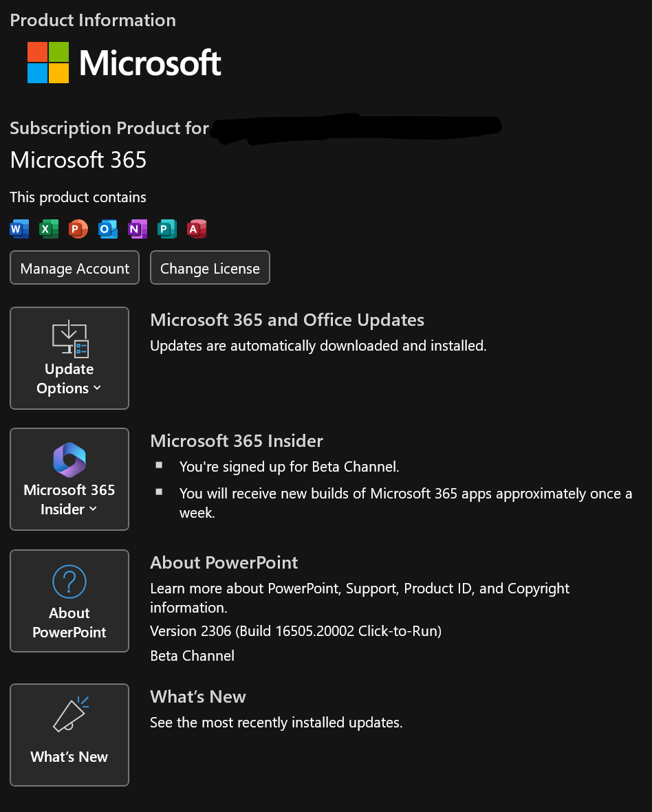652x812 pixels.
Task: Click the 'Microsoft 365 and Office Updates' heading
Action: tap(287, 320)
